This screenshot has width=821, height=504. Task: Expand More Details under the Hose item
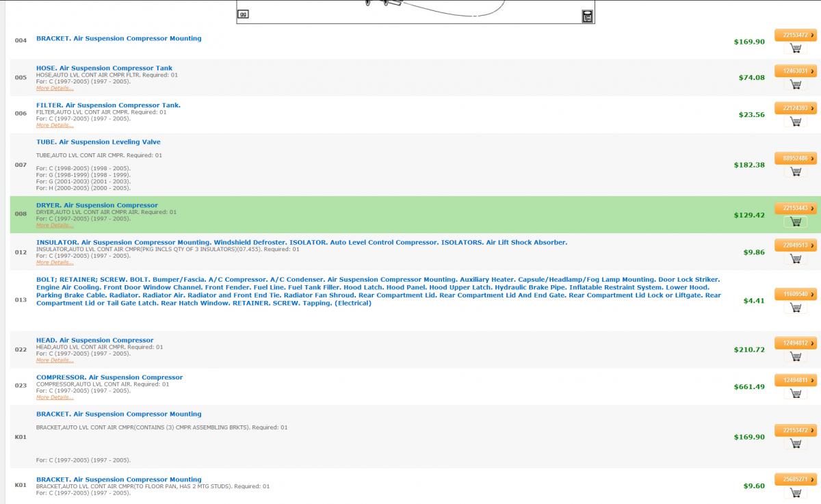(x=55, y=89)
